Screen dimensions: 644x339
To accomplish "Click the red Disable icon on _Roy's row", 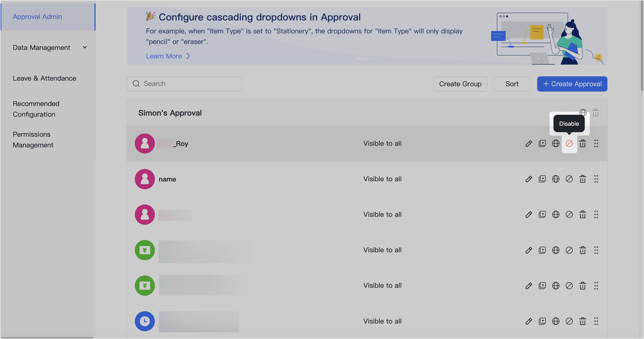I will 569,143.
